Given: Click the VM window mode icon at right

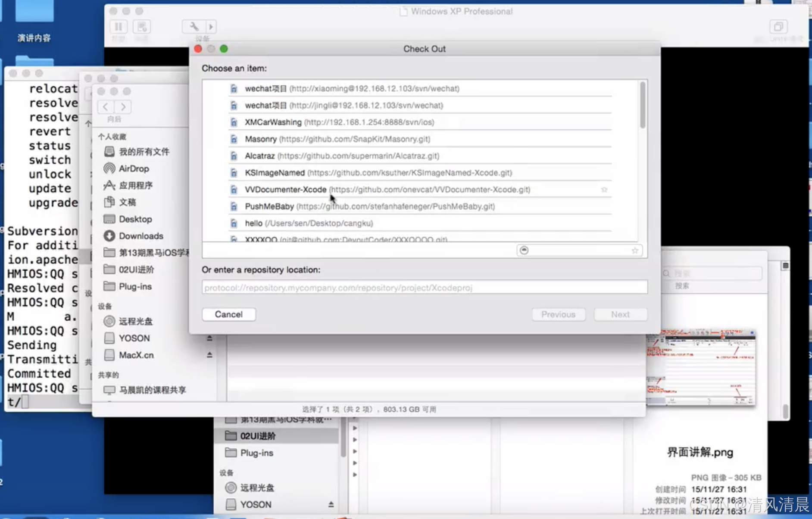Looking at the screenshot, I should [x=778, y=27].
